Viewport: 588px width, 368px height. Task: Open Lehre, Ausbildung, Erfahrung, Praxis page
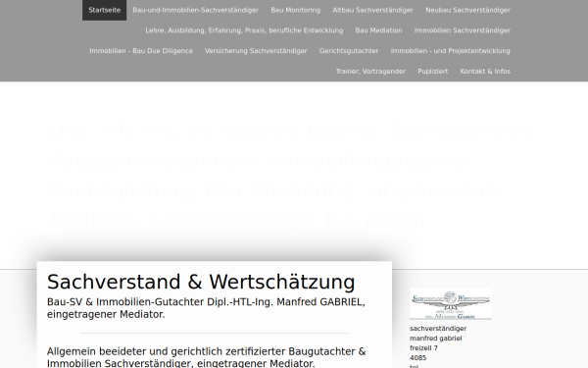click(244, 30)
